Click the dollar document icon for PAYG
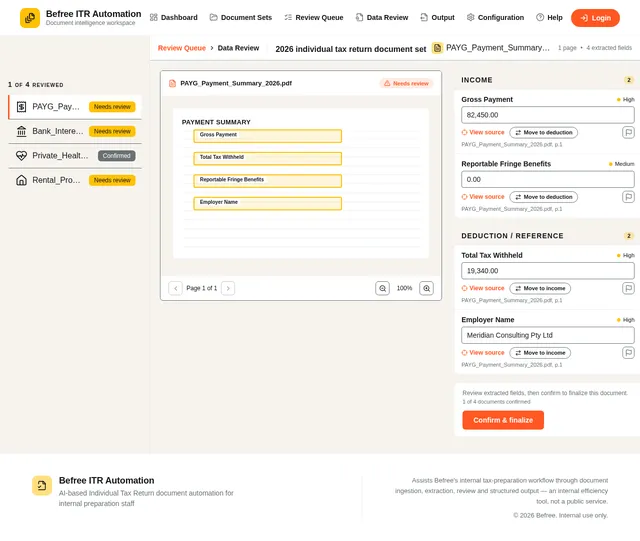 (21, 107)
